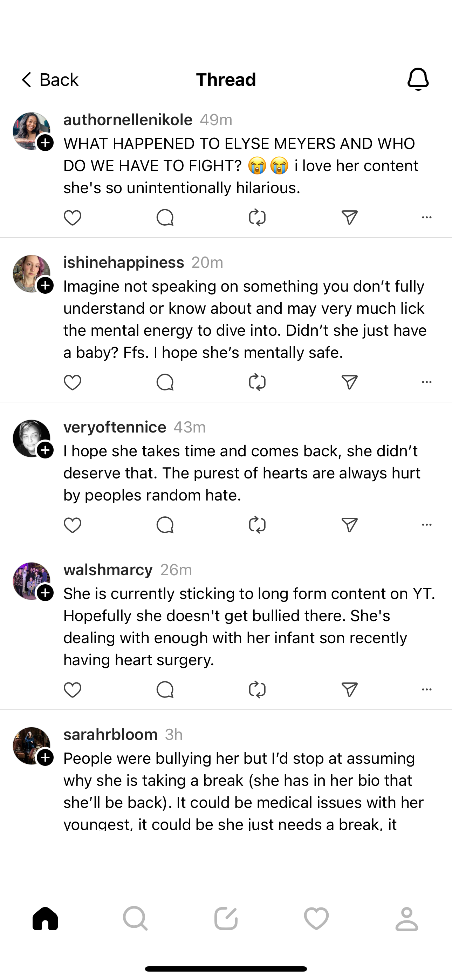Repost veryoftennice's comment

257,525
